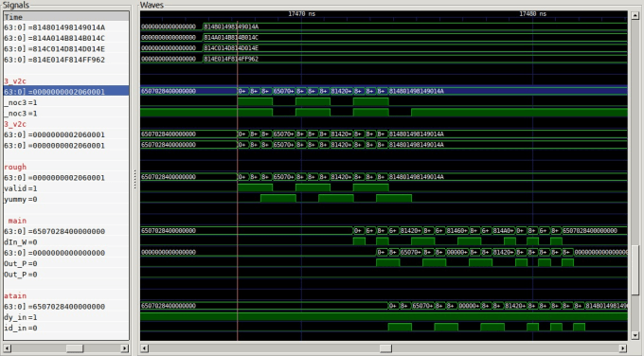The width and height of the screenshot is (644, 356).
Task: Select the yummy=0 signal
Action: pos(66,199)
